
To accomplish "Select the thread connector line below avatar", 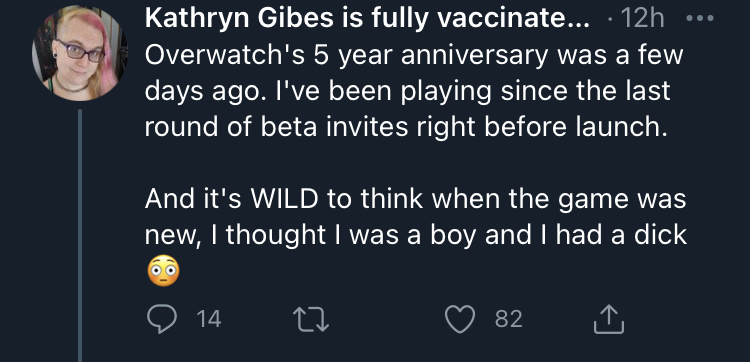I will tap(80, 235).
